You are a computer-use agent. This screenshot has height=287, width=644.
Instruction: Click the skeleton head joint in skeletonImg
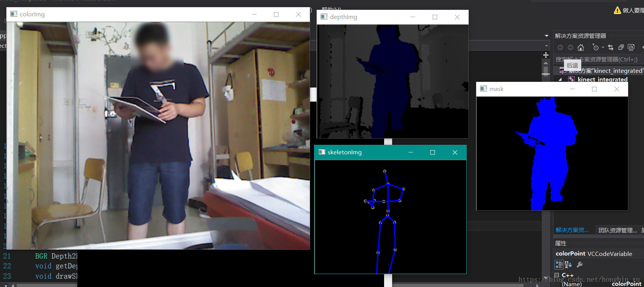coord(385,171)
